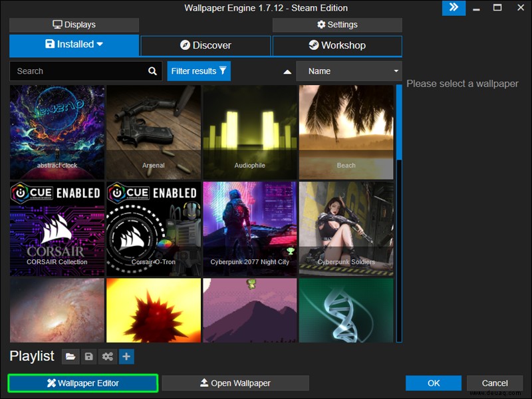Launch the Wallpaper Editor
Image resolution: width=532 pixels, height=399 pixels.
[82, 383]
